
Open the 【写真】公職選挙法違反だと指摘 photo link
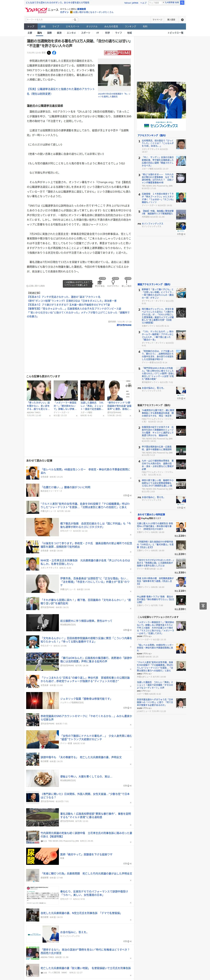point(61,91)
